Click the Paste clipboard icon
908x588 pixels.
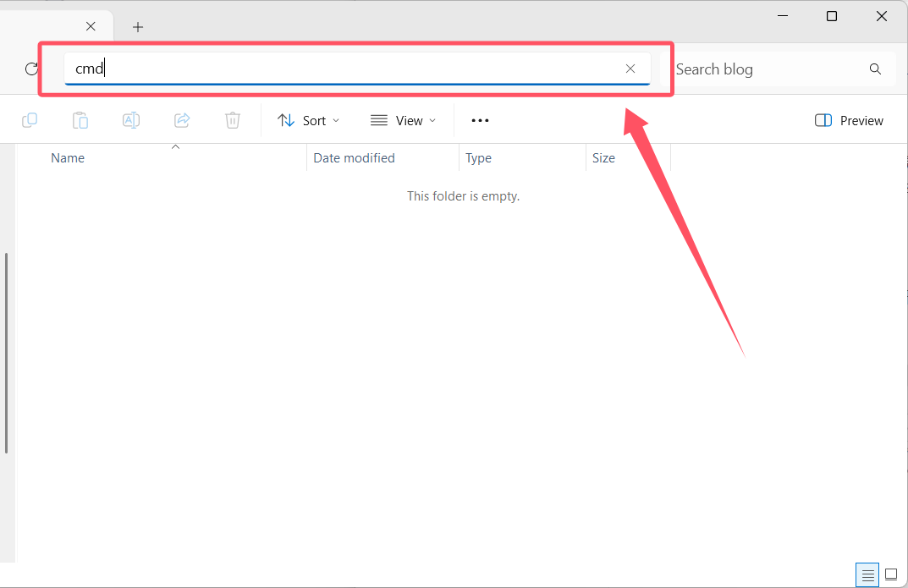coord(80,120)
